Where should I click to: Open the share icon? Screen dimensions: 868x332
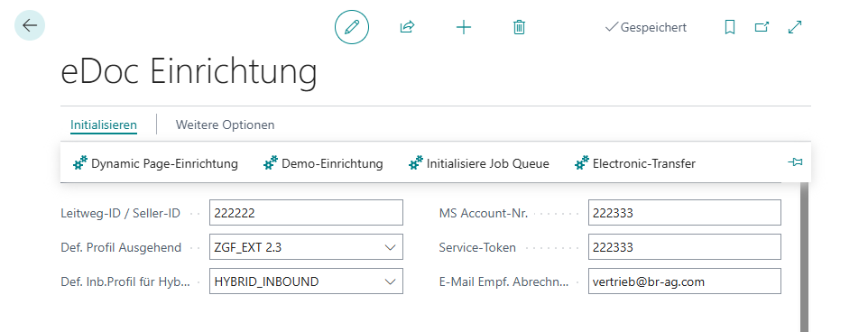click(408, 27)
